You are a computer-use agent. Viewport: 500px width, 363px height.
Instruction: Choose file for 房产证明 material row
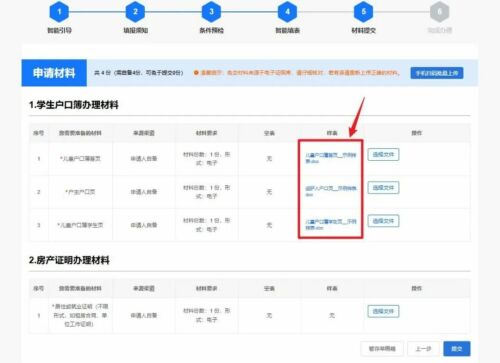(383, 311)
